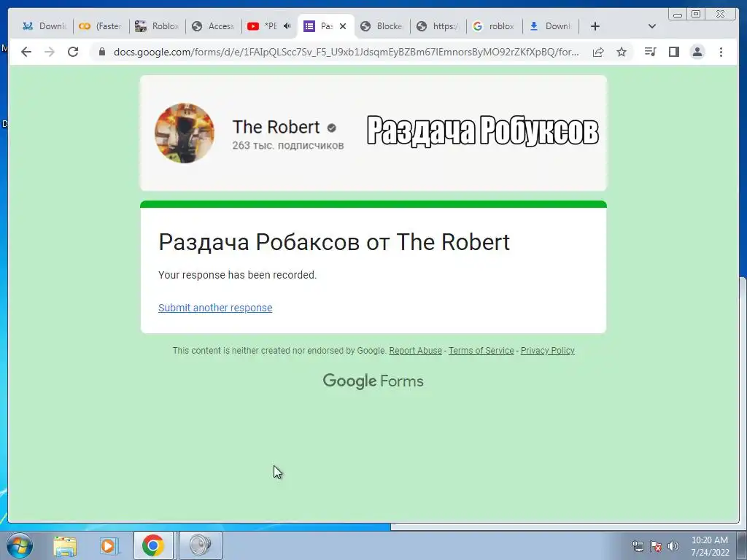Switch to the Blocke tab

point(382,26)
